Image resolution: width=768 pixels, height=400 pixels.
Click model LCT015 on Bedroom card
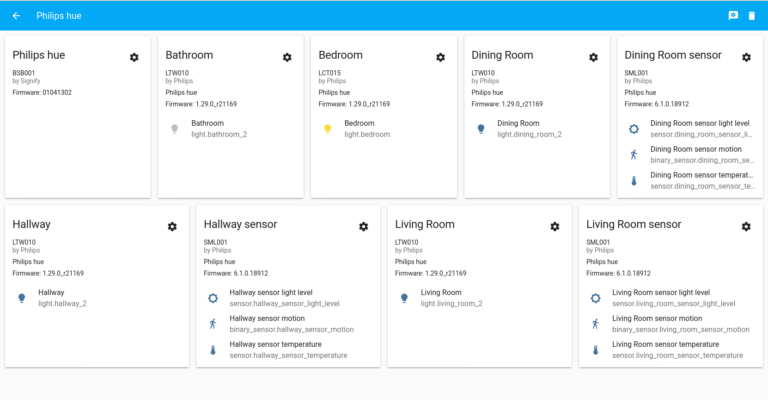click(x=330, y=73)
